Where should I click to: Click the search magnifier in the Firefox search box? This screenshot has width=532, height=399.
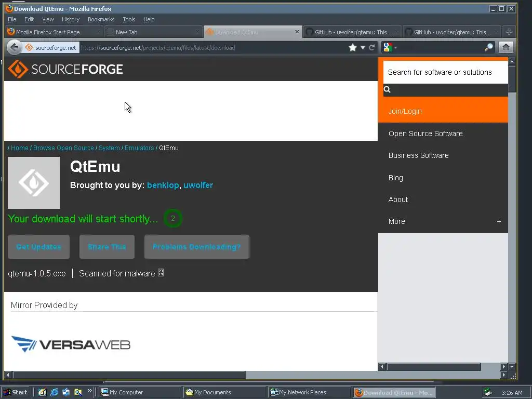[488, 47]
